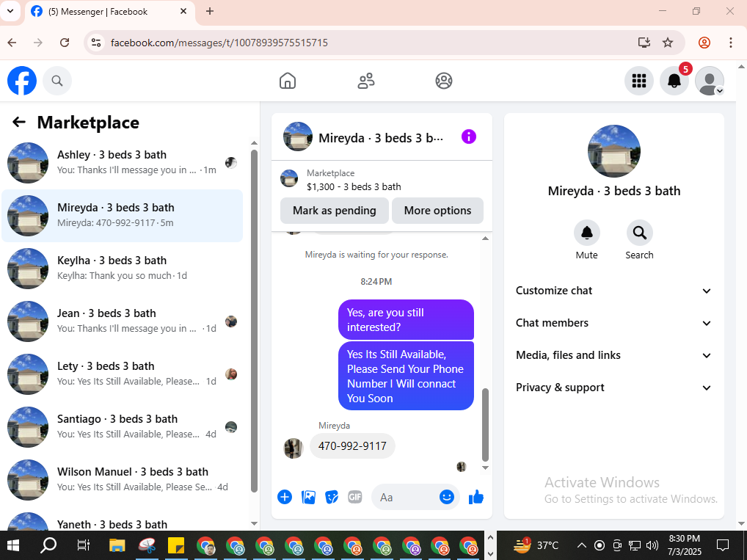The image size is (747, 560).
Task: Expand Customize chat section
Action: click(613, 291)
